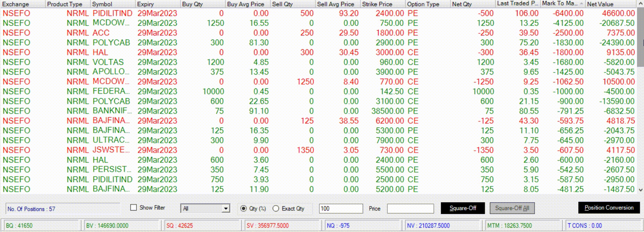Select the APOLLO... symbol row
This screenshot has width=644, height=232.
pyautogui.click(x=111, y=72)
